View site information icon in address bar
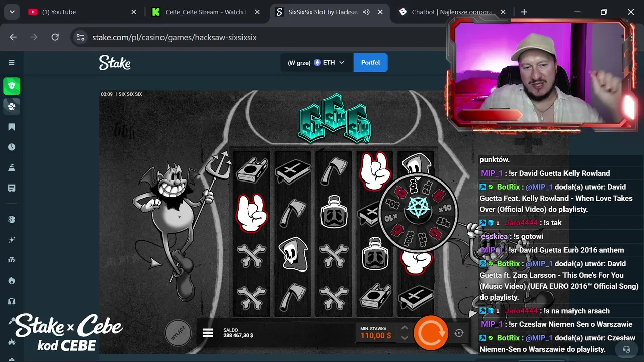 (80, 37)
